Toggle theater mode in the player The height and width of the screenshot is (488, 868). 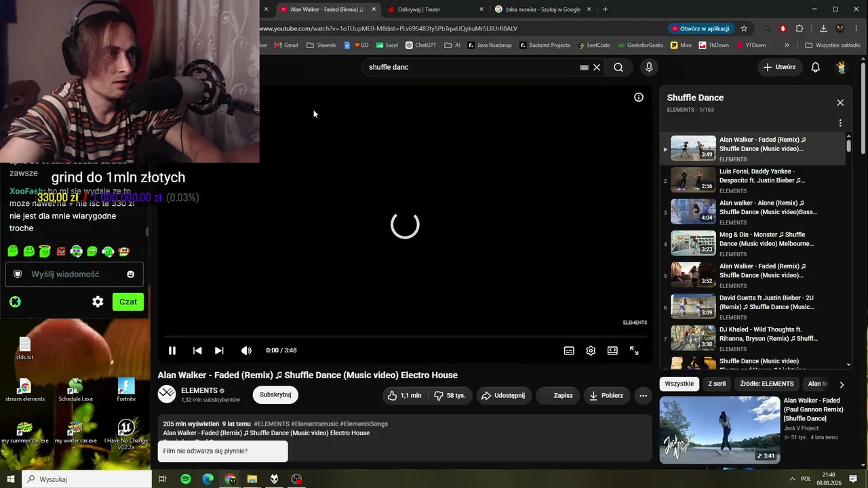(612, 350)
